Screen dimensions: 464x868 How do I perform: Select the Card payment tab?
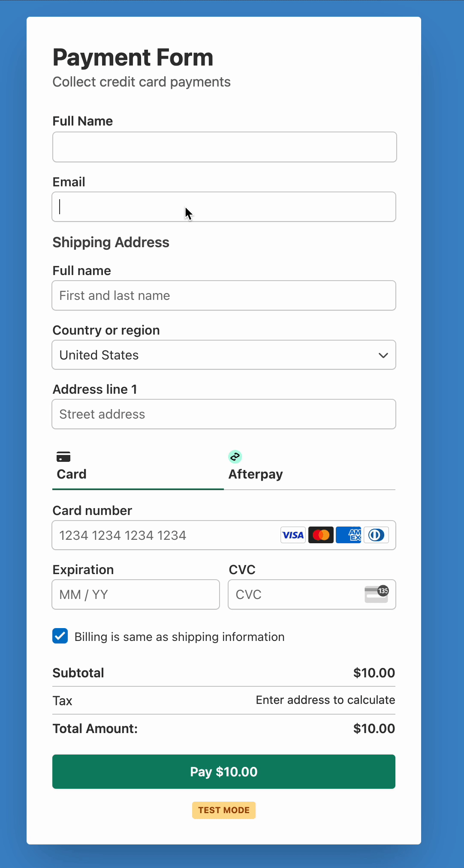coord(72,467)
